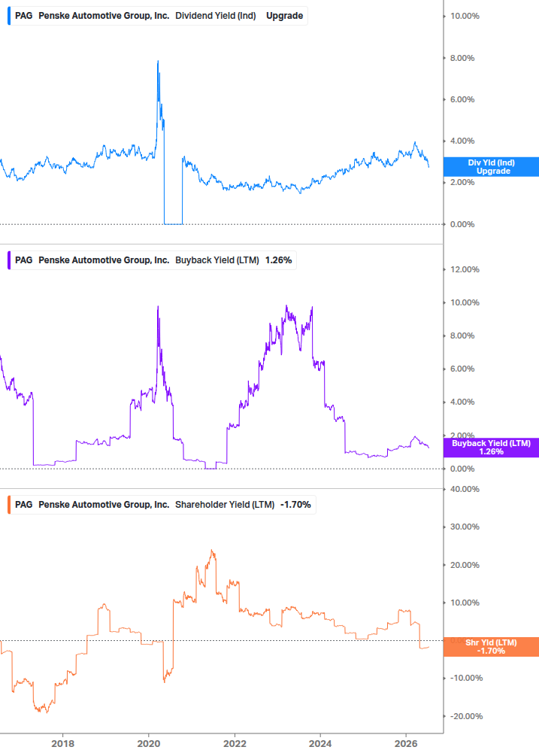
Task: Click the Upgrade link in Dividend Yield legend
Action: [285, 16]
